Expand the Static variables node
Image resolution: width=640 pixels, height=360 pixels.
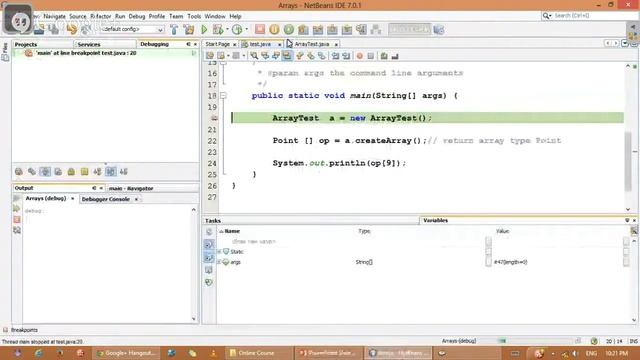(219, 252)
